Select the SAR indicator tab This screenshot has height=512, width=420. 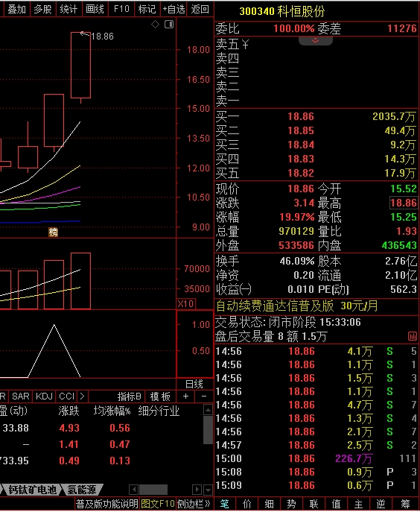[21, 396]
